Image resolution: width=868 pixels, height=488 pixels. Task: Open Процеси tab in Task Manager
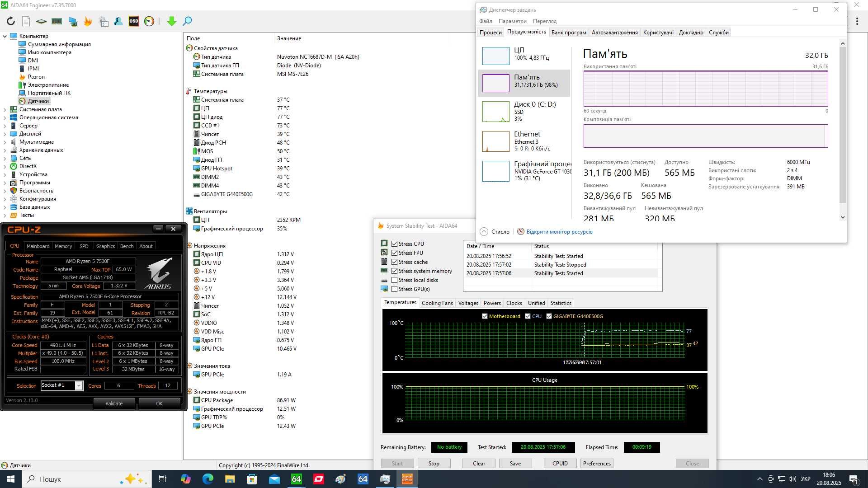491,33
